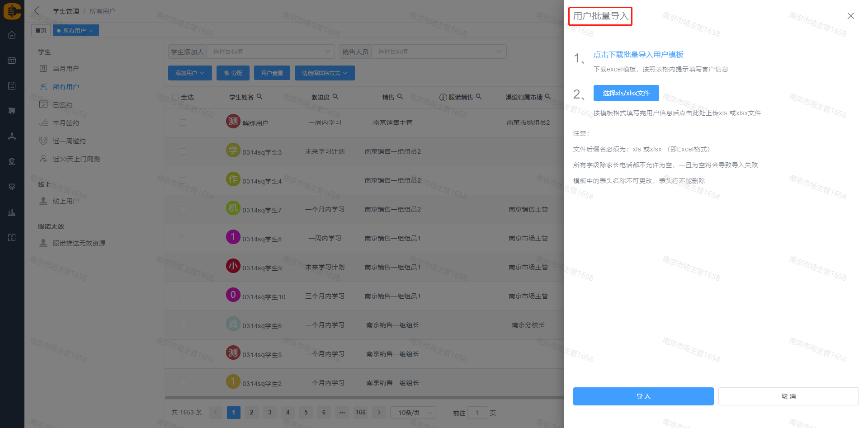Switch to the 首页 tab
Image resolution: width=868 pixels, height=428 pixels.
(x=41, y=30)
